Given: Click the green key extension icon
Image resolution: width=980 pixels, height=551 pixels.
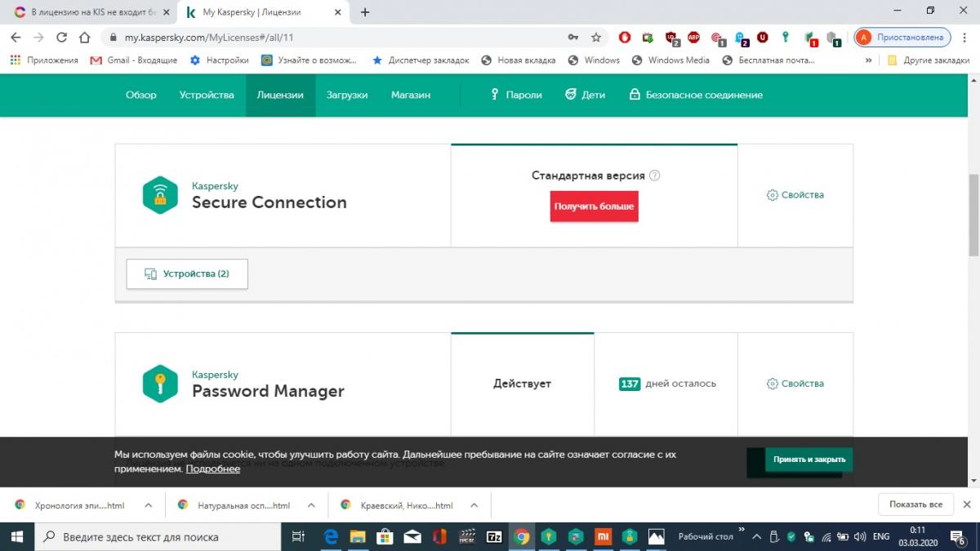Looking at the screenshot, I should 786,37.
